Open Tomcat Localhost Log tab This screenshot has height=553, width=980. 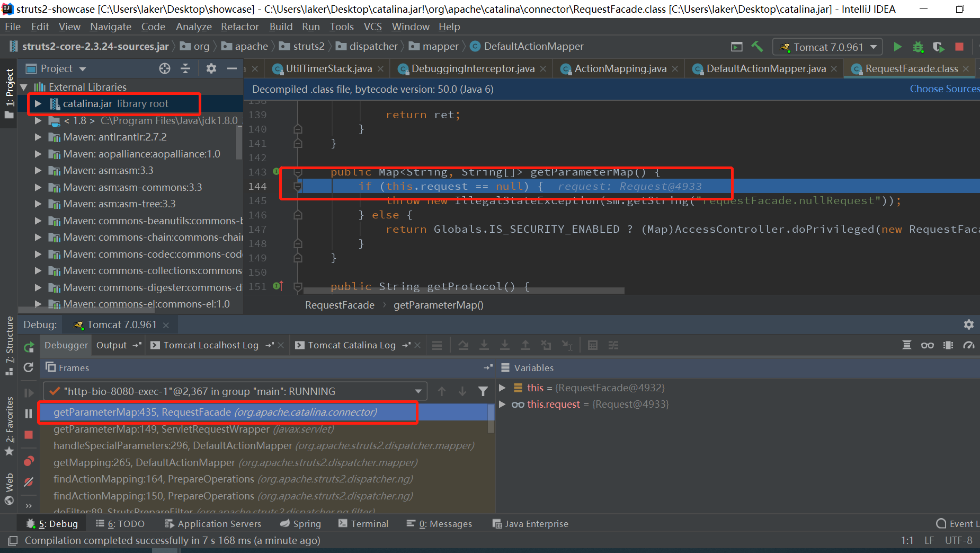click(210, 345)
